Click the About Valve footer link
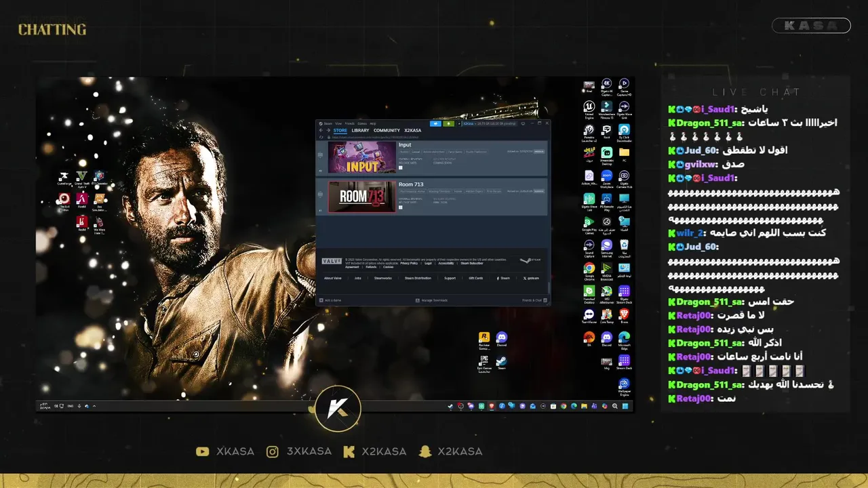 tap(333, 278)
